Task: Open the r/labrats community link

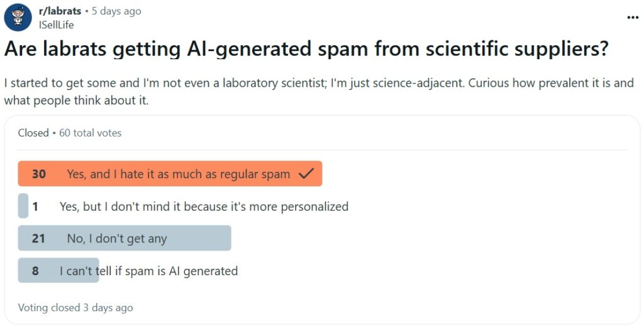Action: pyautogui.click(x=60, y=11)
